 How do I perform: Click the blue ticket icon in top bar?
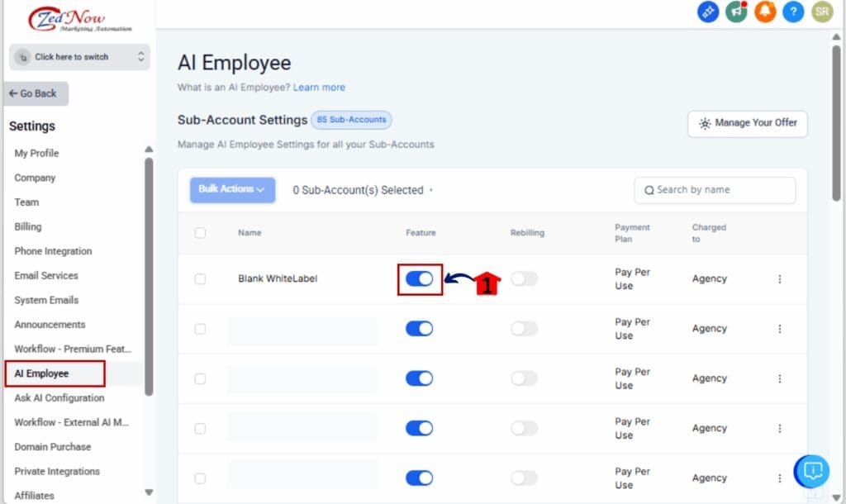point(708,12)
